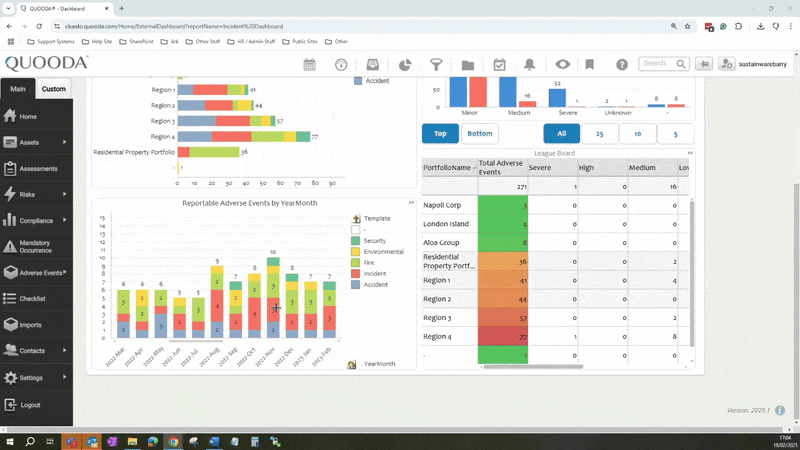The width and height of the screenshot is (800, 450).
Task: Select the Bottom toggle button
Action: point(480,134)
